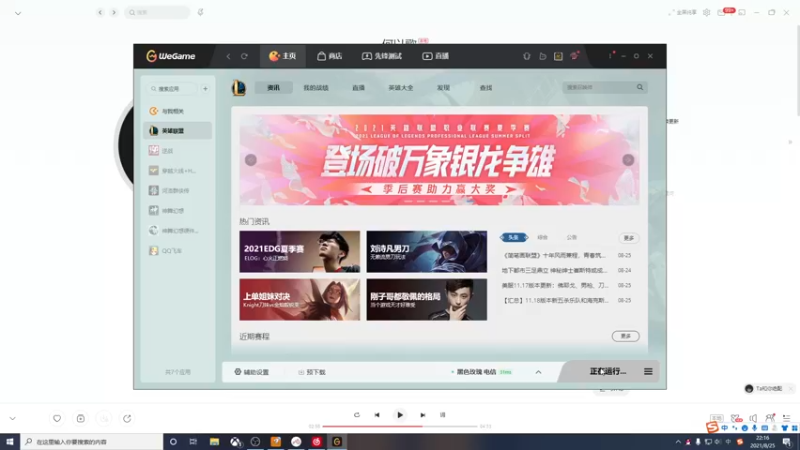Select the fourth game in the sidebar

point(178,170)
